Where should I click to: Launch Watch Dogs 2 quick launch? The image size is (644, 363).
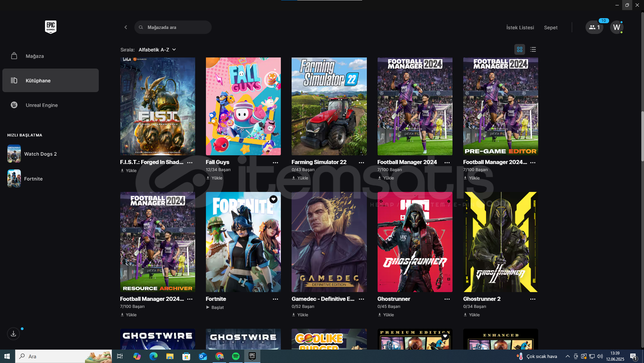pos(32,154)
